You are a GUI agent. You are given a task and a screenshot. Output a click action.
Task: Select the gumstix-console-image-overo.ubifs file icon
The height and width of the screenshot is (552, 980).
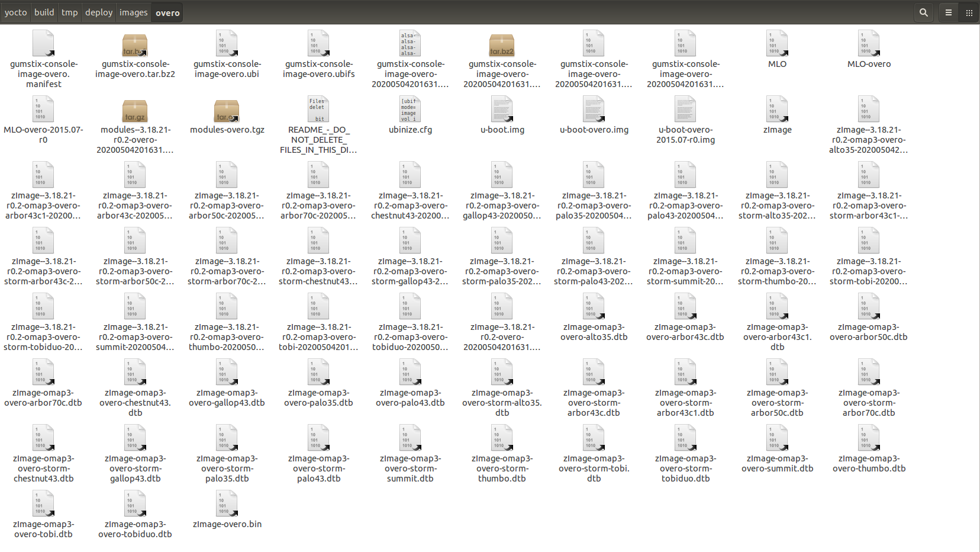(x=318, y=44)
